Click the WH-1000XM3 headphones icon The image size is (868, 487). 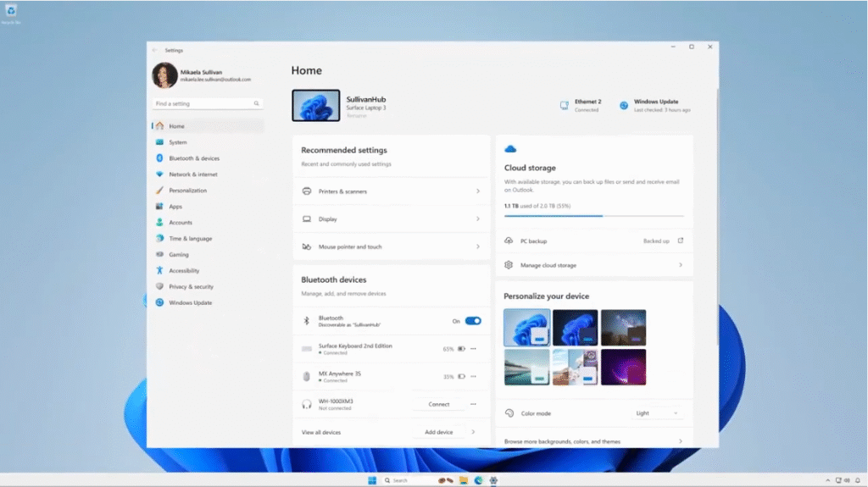coord(307,405)
